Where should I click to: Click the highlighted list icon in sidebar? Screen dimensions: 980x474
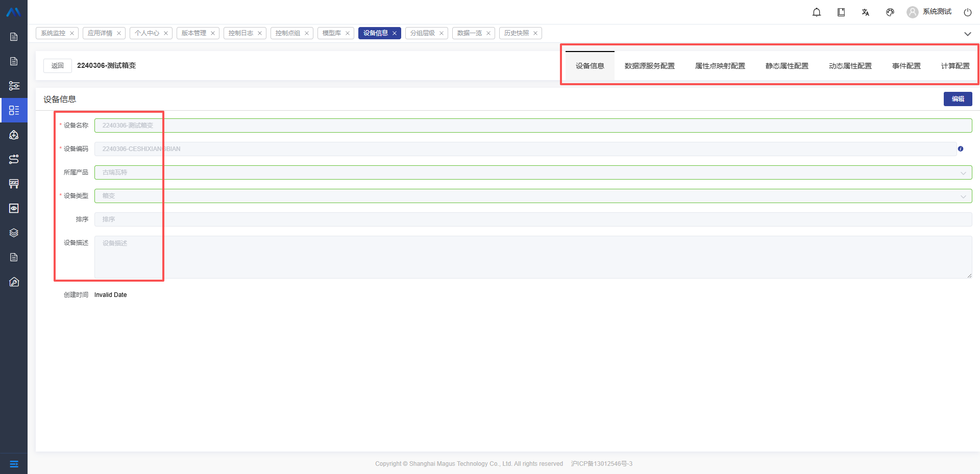[14, 110]
